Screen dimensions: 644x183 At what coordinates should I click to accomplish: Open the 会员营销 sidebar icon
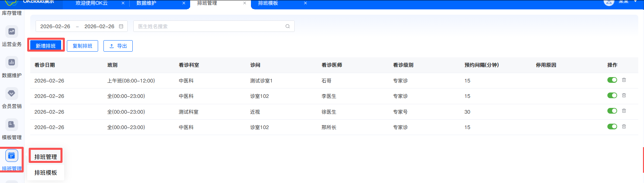point(11,94)
